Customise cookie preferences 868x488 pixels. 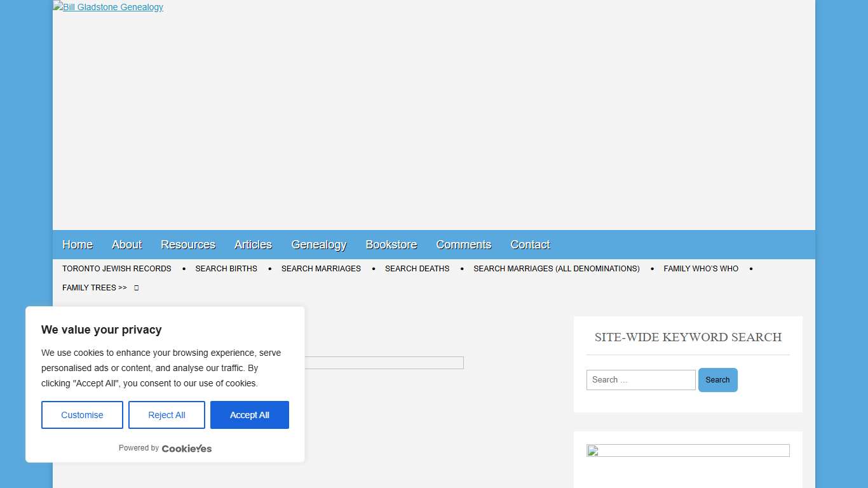pyautogui.click(x=82, y=415)
